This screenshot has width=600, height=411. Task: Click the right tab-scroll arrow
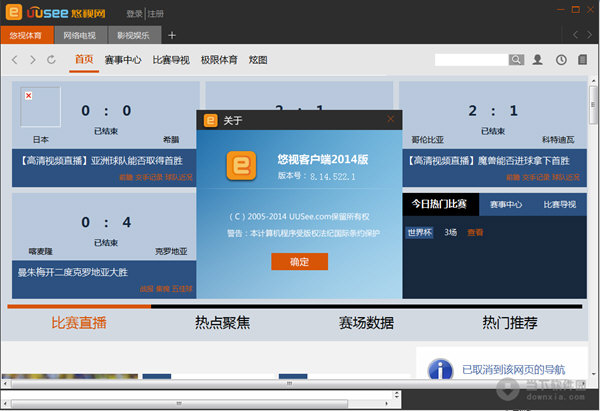point(589,35)
